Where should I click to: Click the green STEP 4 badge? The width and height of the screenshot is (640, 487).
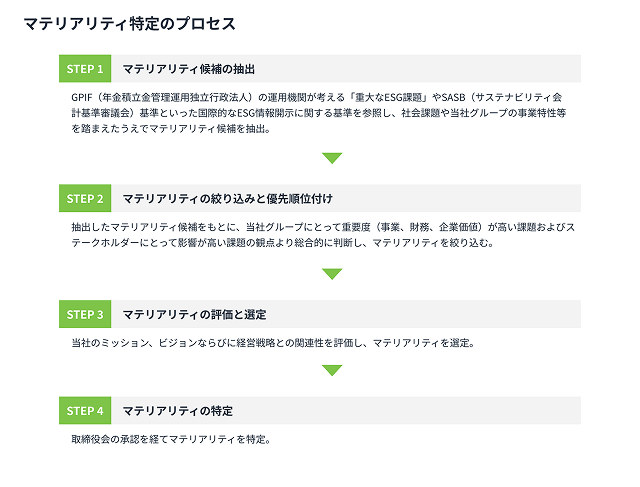point(85,410)
